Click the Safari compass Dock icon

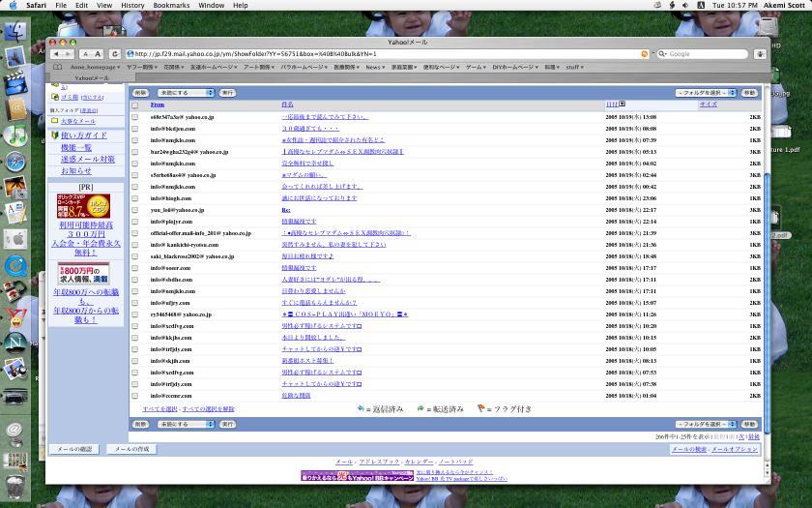tap(15, 162)
